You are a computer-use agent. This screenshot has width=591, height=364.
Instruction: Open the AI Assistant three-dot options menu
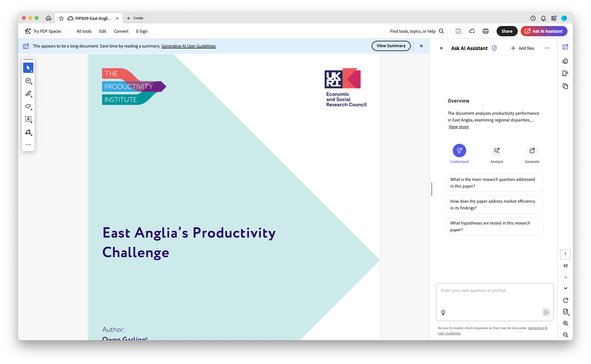click(547, 48)
